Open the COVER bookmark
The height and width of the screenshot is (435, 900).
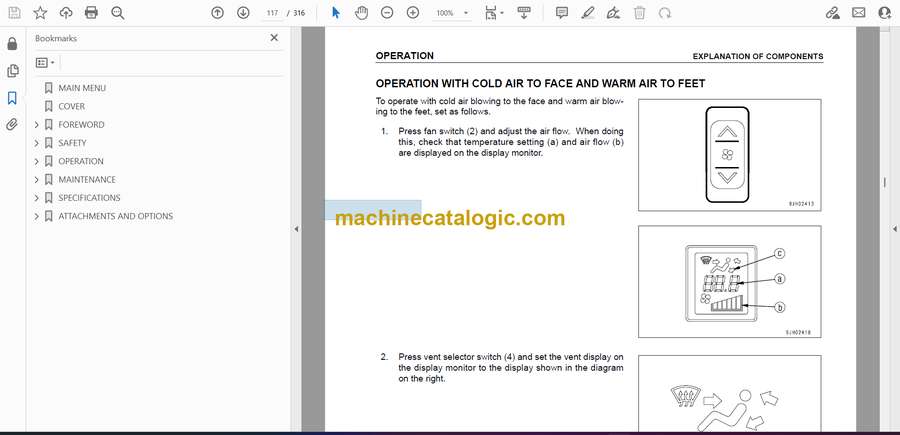71,106
